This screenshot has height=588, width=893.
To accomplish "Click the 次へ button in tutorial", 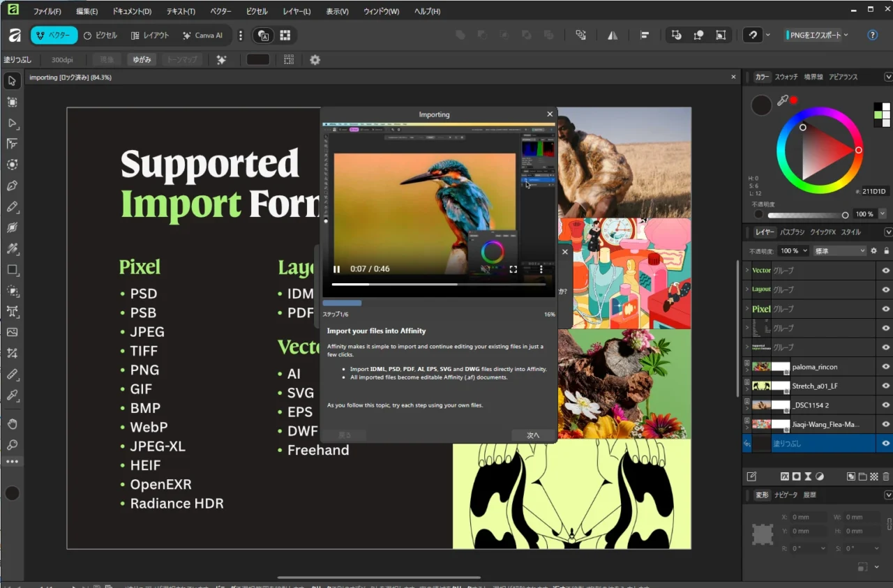I will pyautogui.click(x=533, y=435).
